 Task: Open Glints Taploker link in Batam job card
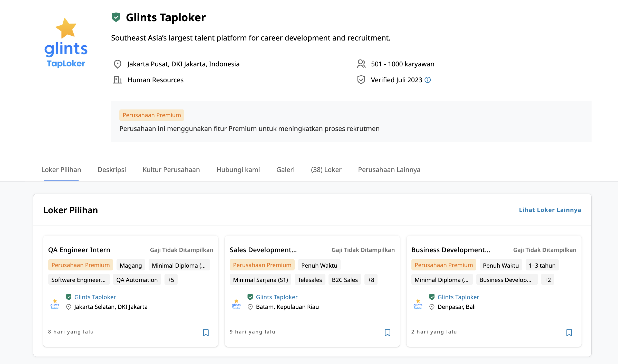coord(277,297)
